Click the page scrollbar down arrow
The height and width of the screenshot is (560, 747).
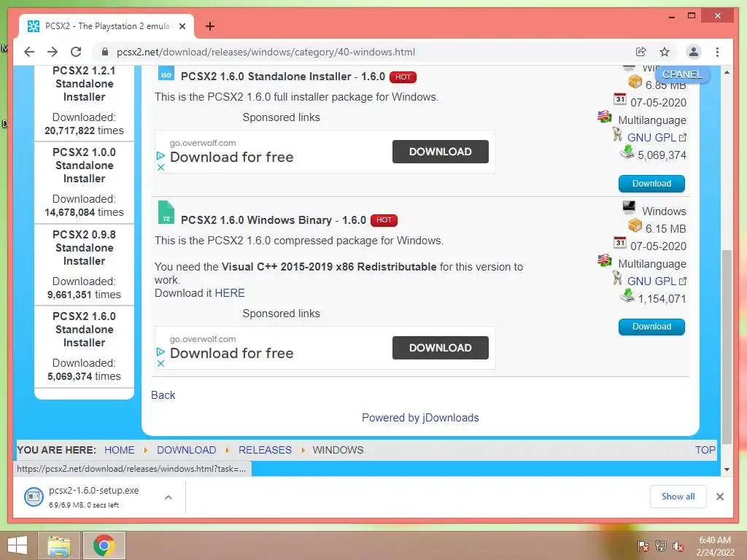(x=727, y=470)
